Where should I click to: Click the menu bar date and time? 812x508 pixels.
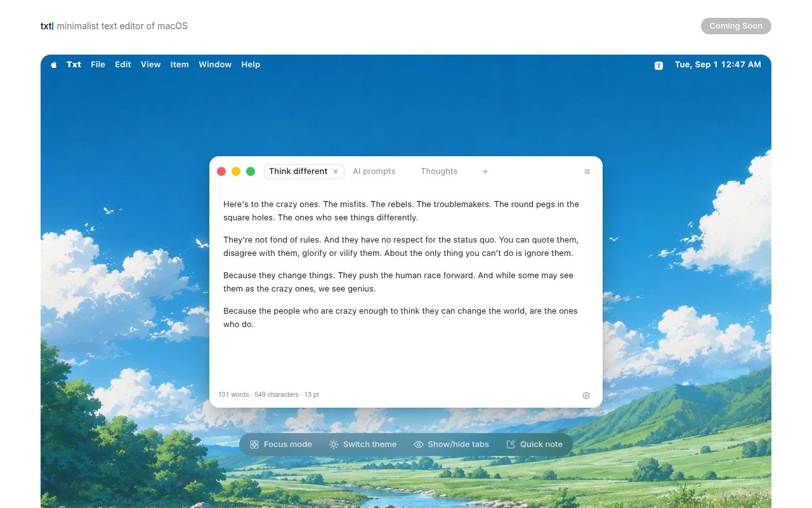tap(718, 65)
